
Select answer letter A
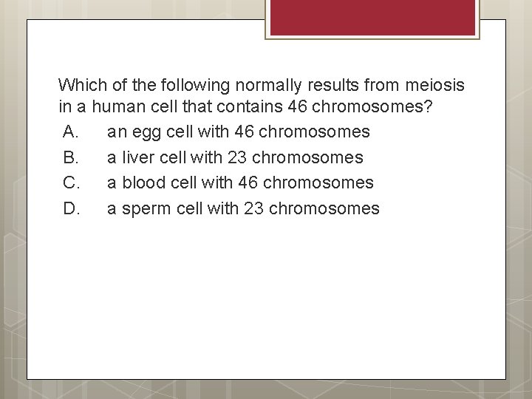(71, 132)
